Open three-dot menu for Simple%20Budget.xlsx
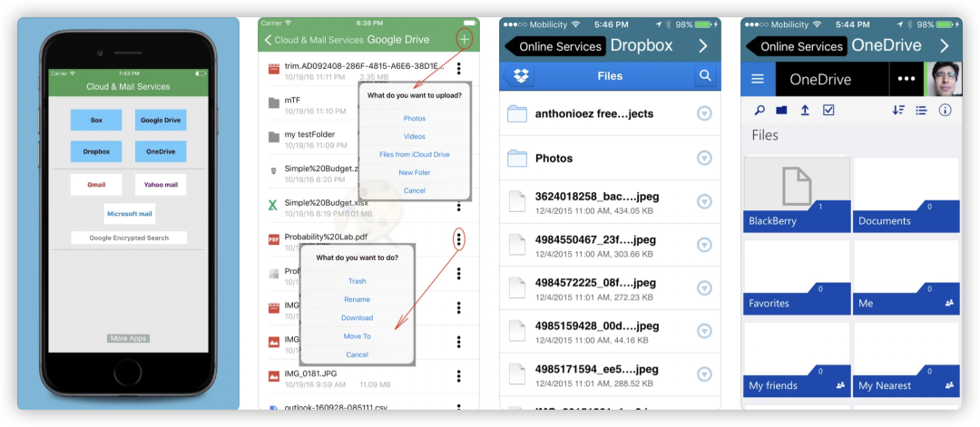 click(459, 207)
